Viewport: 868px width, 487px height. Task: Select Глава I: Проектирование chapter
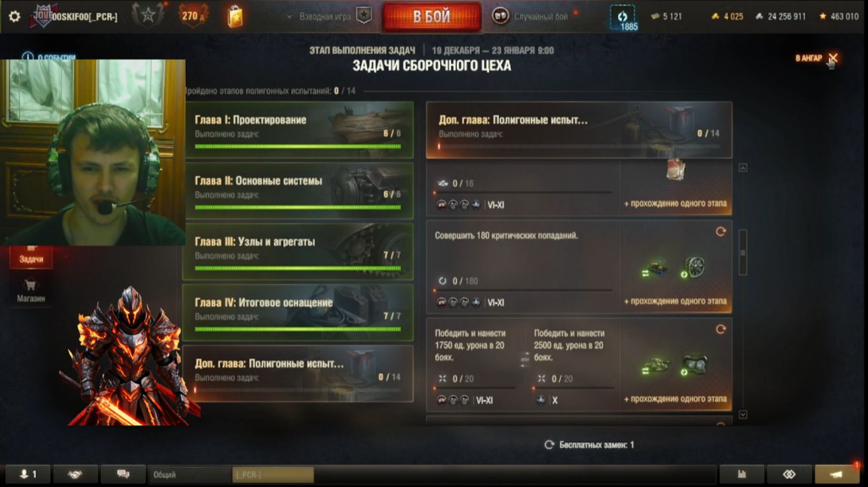coord(298,130)
